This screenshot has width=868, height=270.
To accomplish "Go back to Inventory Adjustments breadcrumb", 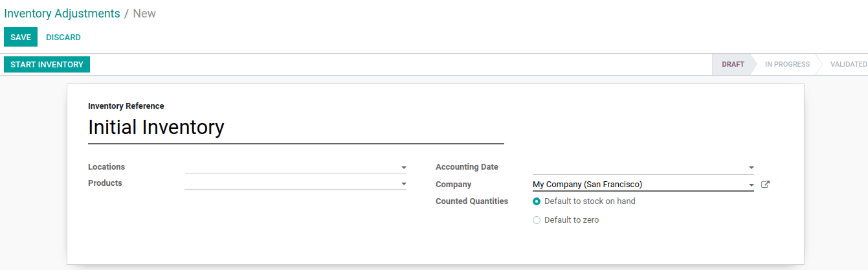I will coord(62,14).
